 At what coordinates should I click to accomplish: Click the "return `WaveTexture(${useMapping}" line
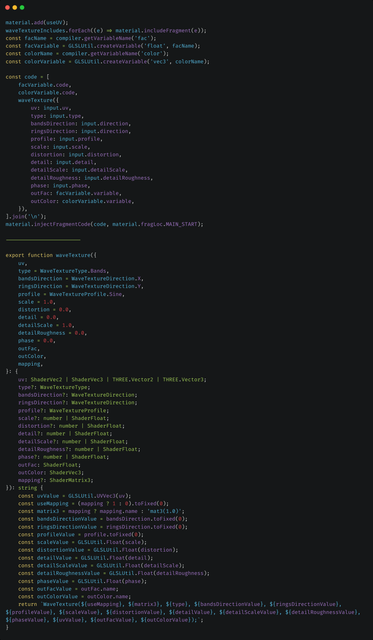tap(180, 604)
